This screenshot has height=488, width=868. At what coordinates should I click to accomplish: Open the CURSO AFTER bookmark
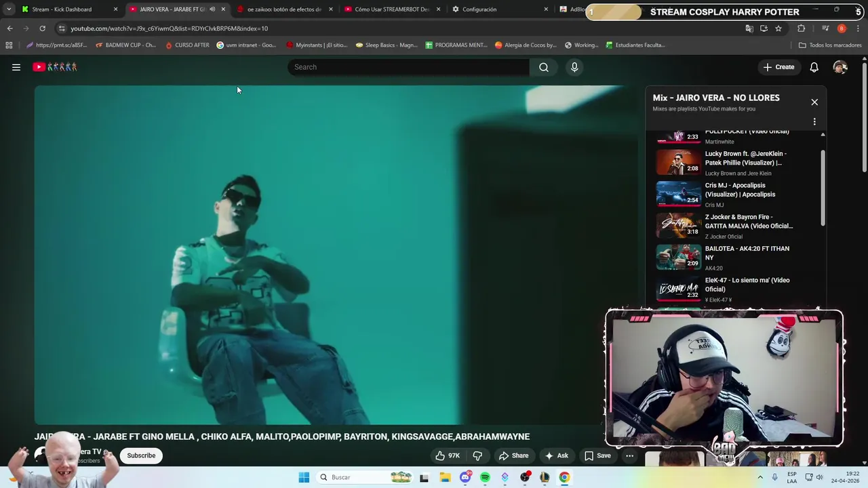(x=187, y=45)
